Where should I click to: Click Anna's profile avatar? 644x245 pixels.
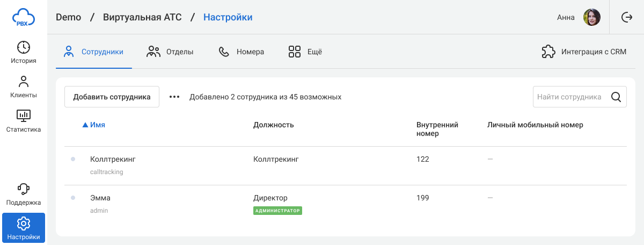(x=592, y=17)
